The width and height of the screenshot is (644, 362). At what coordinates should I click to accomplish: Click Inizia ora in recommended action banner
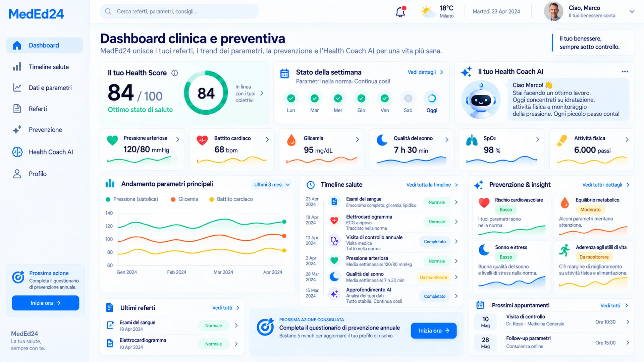click(x=434, y=331)
